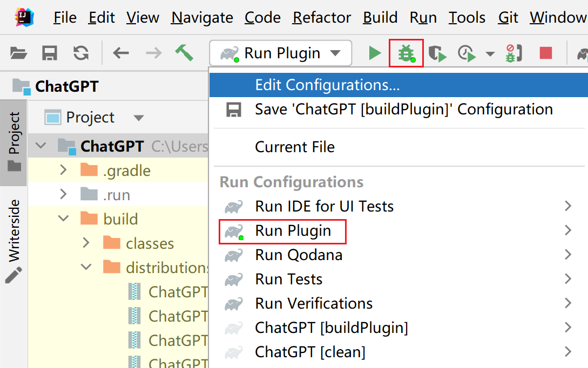Expand submenu arrow for Run Qodana
The height and width of the screenshot is (368, 588).
(x=568, y=255)
